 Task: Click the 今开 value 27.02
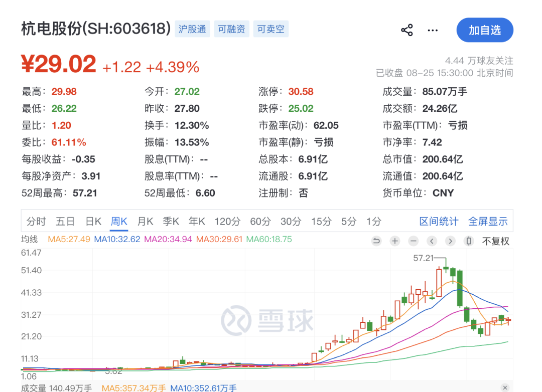tap(187, 92)
